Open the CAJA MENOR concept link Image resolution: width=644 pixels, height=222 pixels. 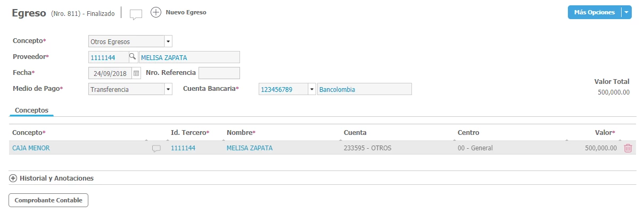[31, 148]
